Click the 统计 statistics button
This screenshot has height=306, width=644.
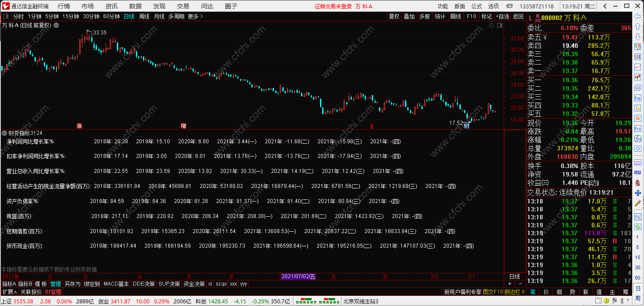tap(440, 16)
